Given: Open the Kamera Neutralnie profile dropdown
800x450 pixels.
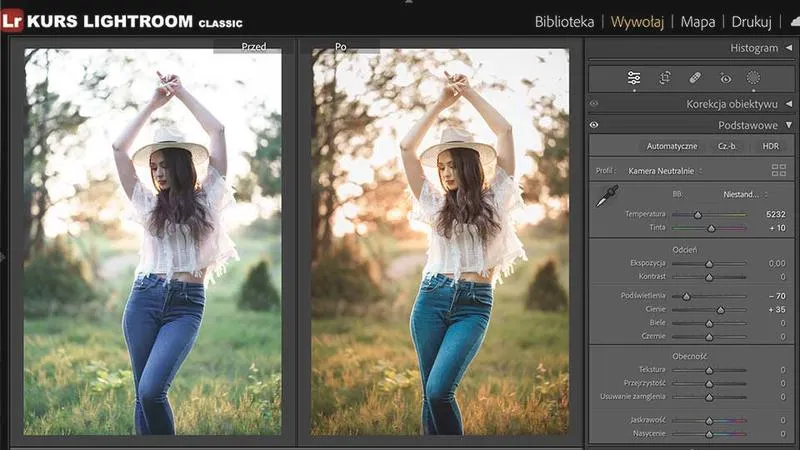Looking at the screenshot, I should [x=665, y=171].
